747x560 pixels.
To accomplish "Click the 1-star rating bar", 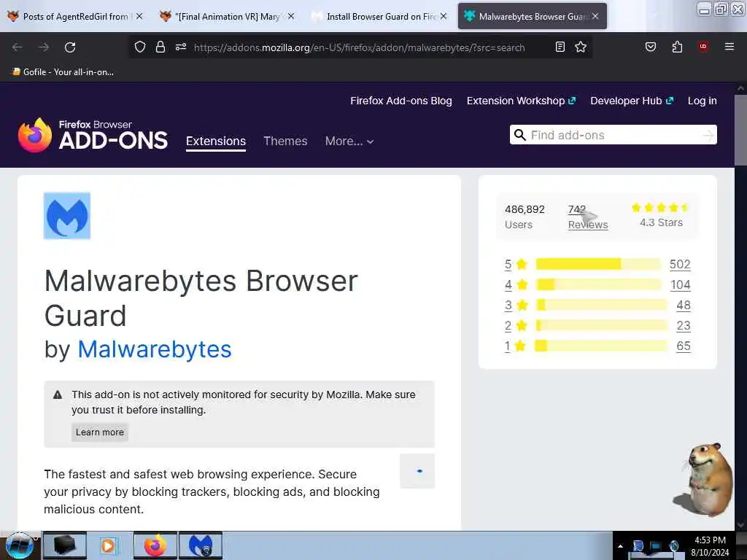I will click(601, 346).
